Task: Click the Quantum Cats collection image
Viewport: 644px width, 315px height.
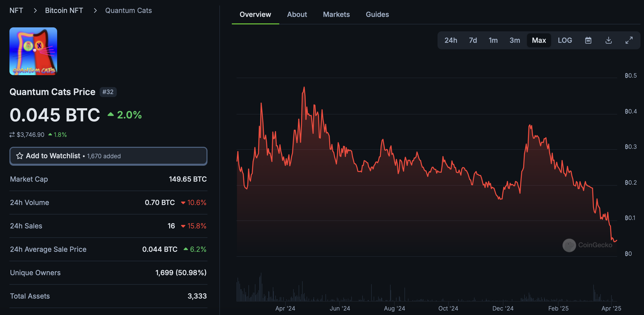Action: tap(33, 51)
